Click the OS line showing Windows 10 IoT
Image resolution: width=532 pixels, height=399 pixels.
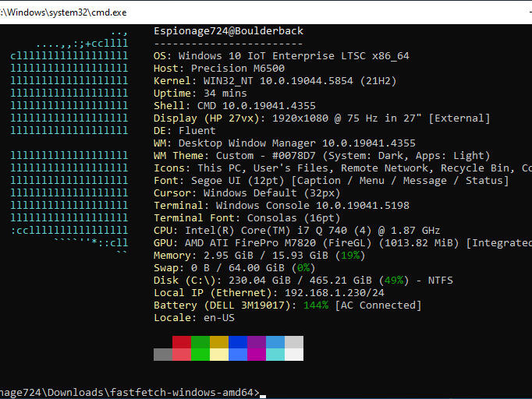281,56
